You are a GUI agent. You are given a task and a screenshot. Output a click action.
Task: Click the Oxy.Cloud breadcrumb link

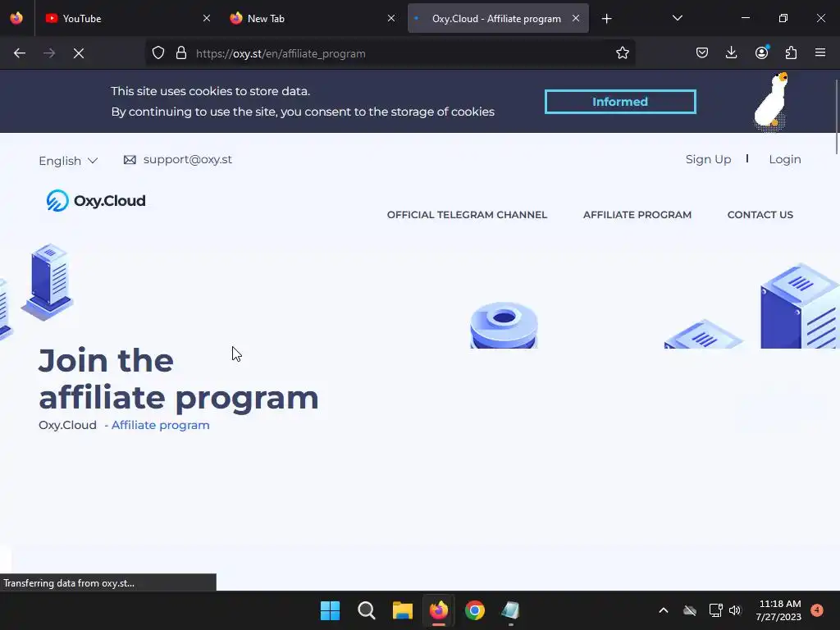point(67,426)
